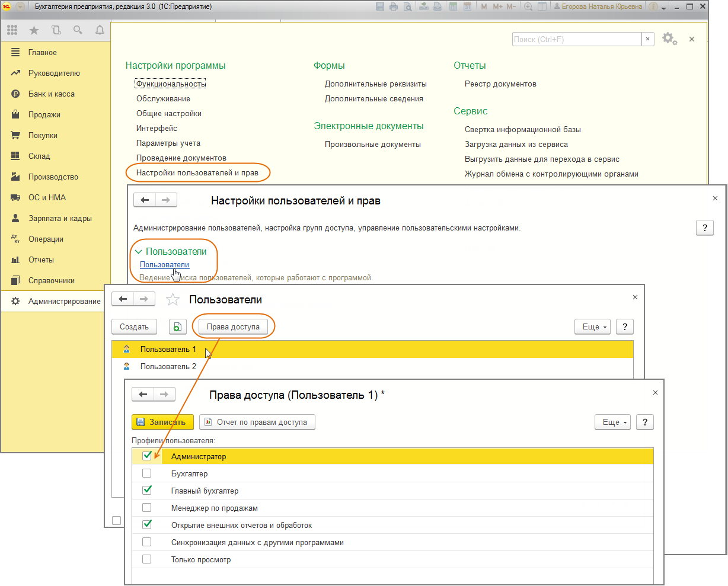Click Записать button

162,422
